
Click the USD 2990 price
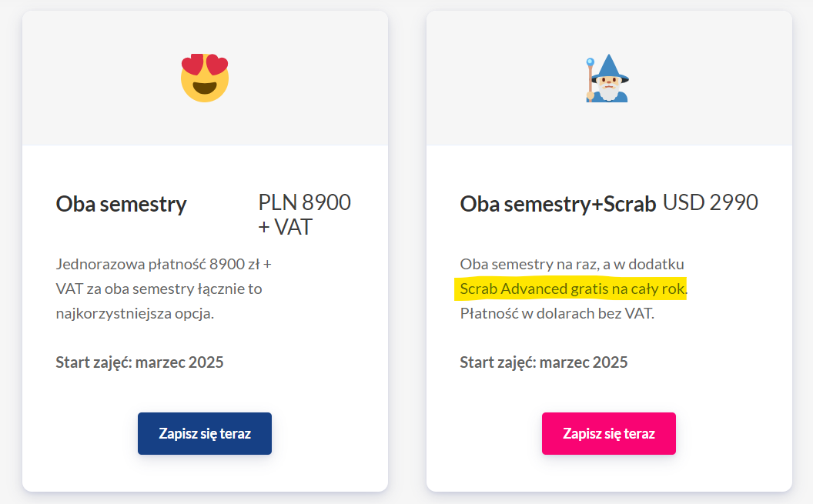(x=711, y=202)
